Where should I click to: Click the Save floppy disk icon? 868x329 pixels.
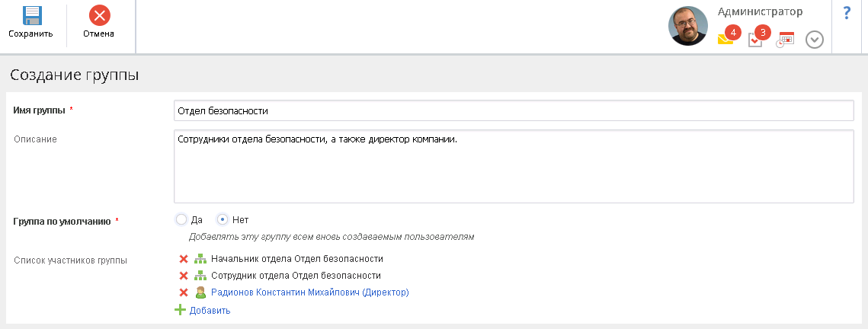click(x=31, y=14)
